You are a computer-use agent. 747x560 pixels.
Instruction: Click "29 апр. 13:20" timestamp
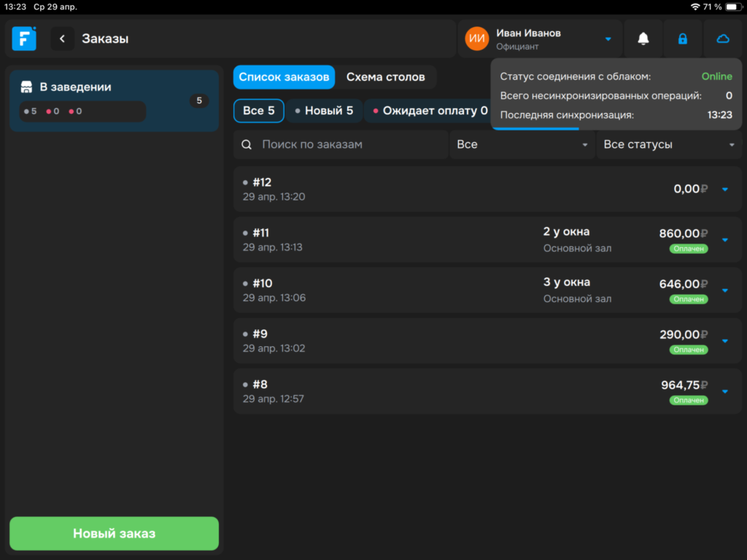[274, 197]
